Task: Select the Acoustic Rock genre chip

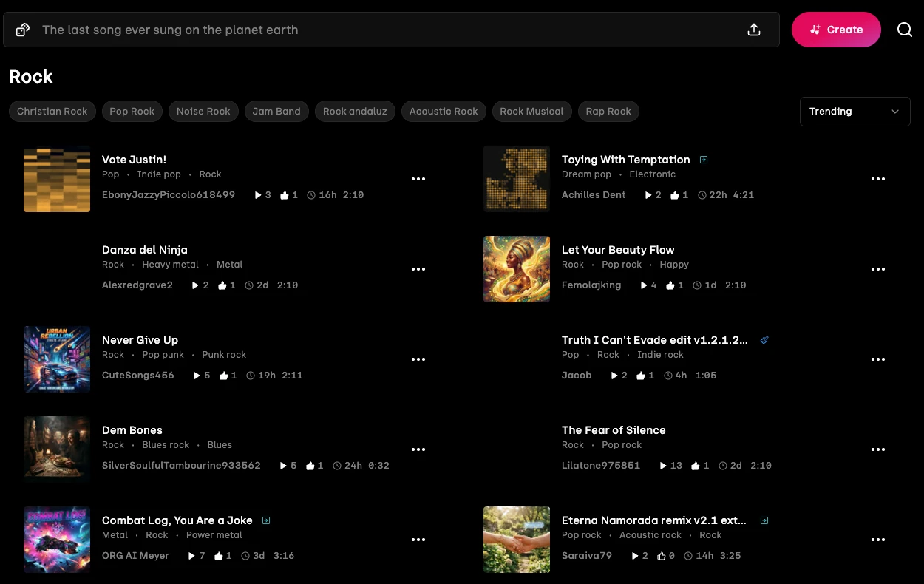Action: point(444,112)
